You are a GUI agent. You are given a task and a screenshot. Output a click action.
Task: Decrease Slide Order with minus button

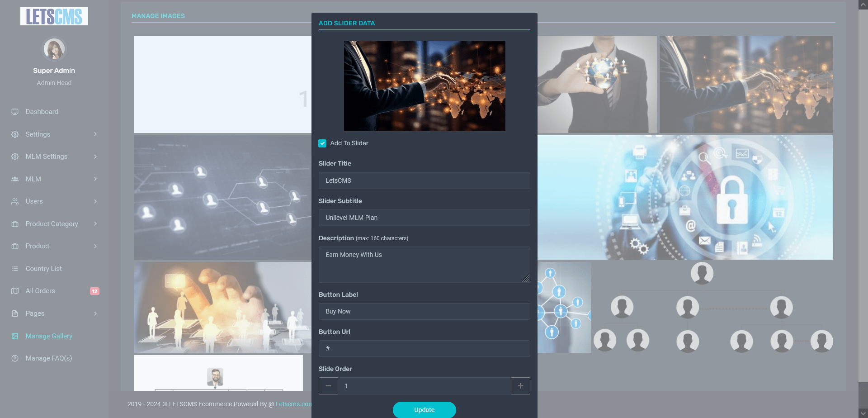[x=328, y=386]
